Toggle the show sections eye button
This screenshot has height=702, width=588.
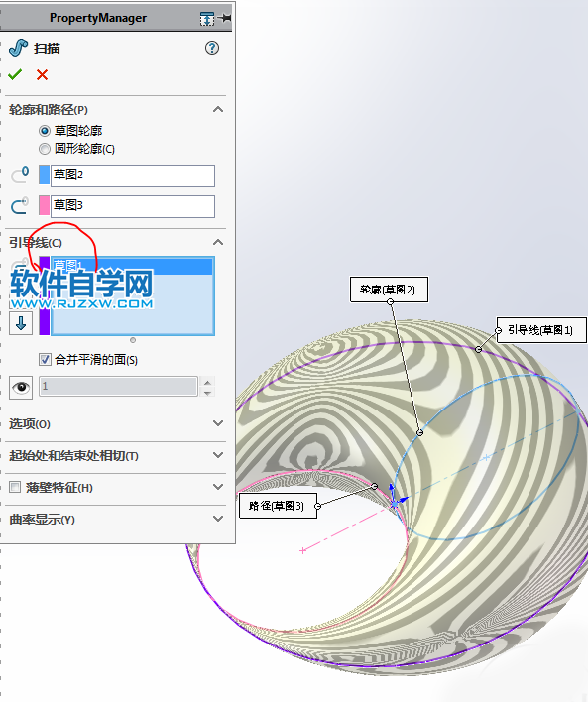(21, 387)
